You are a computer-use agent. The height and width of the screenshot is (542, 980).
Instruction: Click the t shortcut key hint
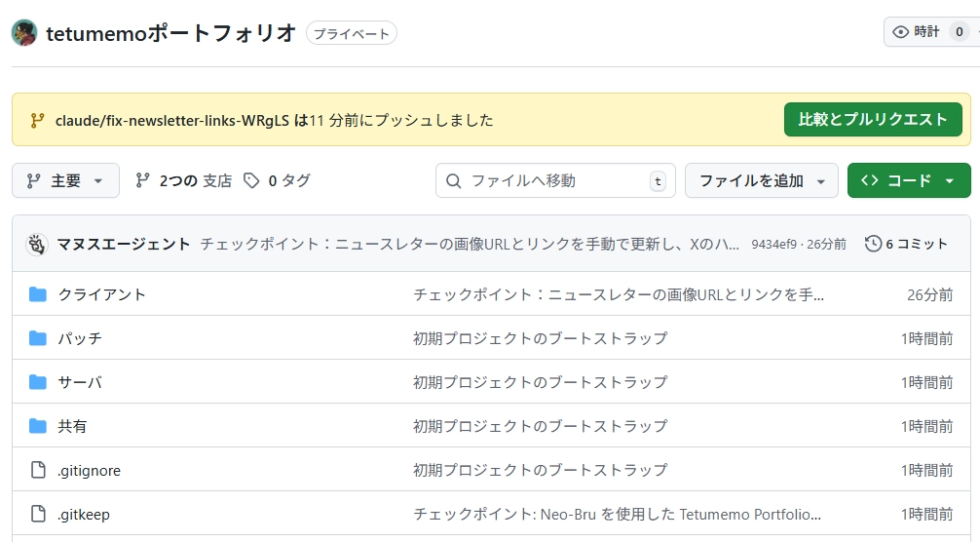pyautogui.click(x=658, y=181)
